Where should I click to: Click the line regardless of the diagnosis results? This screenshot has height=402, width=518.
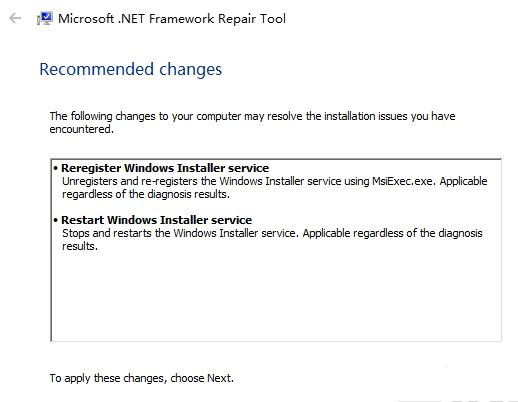point(146,194)
